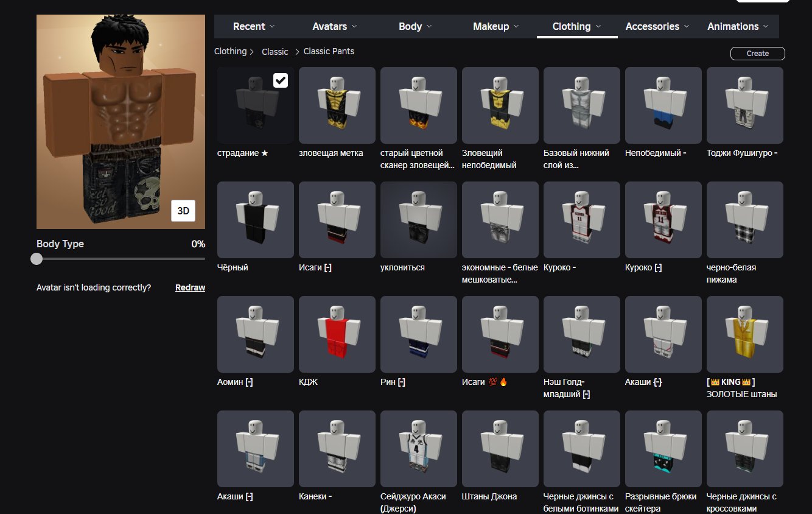This screenshot has width=812, height=514.
Task: Expand the Accessories dropdown menu
Action: (x=657, y=27)
